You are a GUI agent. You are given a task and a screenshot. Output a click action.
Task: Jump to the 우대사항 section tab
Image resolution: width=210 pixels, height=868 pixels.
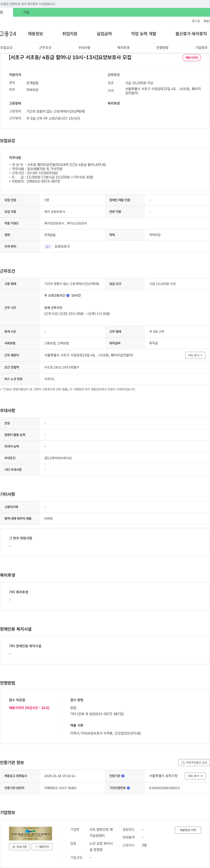(84, 48)
